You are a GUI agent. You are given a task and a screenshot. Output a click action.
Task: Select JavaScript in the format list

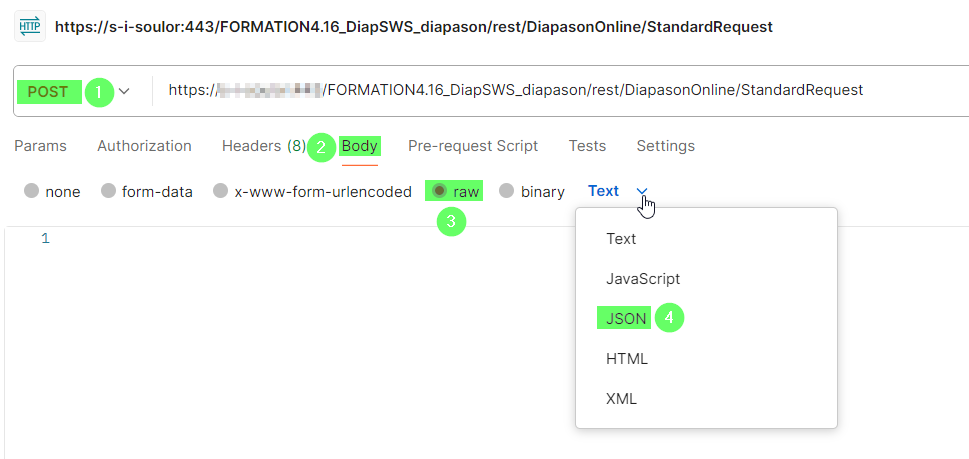pos(642,279)
